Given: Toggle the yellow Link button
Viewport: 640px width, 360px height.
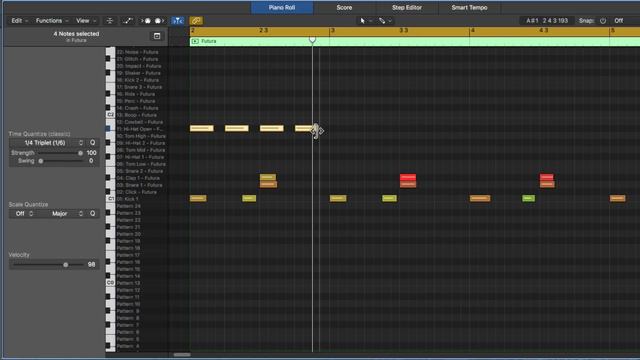Looking at the screenshot, I should click(196, 20).
